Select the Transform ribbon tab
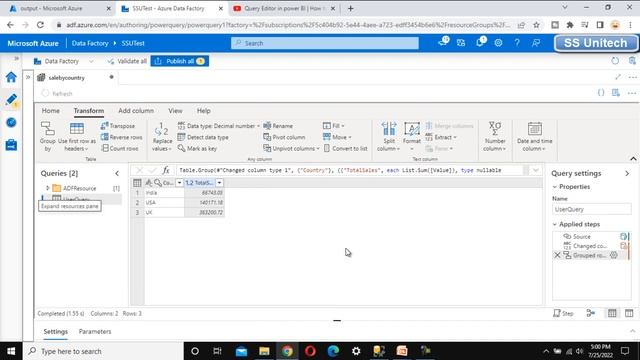Image resolution: width=640 pixels, height=360 pixels. coord(89,111)
